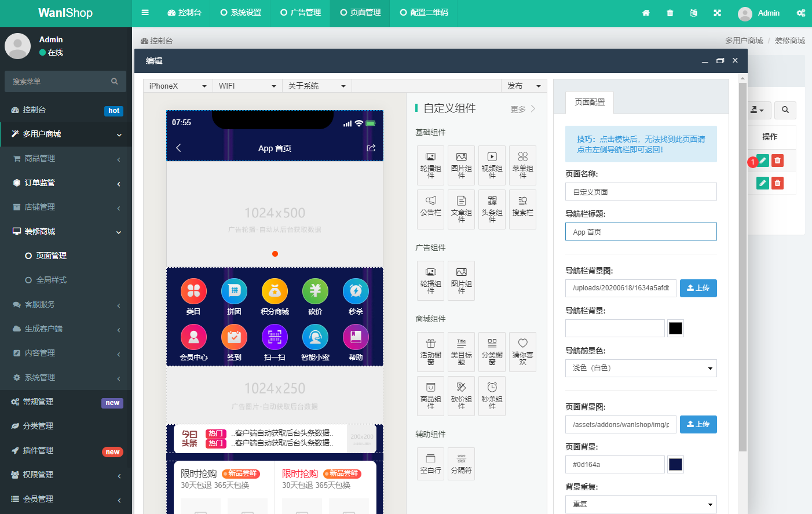Click the home icon in top bar
The height and width of the screenshot is (514, 812).
(646, 13)
